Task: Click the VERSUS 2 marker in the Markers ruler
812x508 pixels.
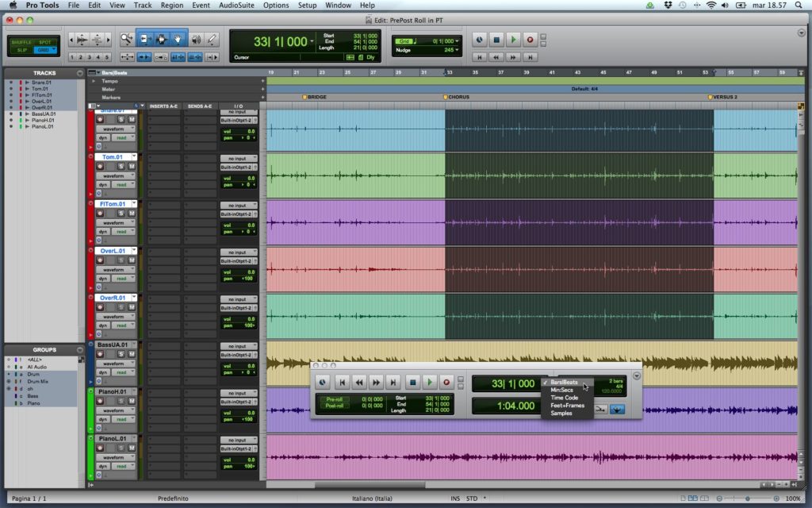Action: coord(723,97)
